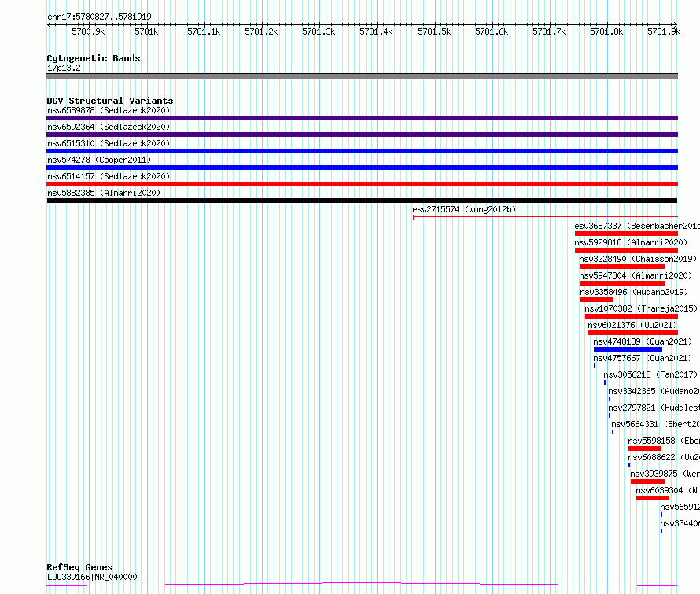The image size is (700, 594).
Task: Select the blue bar under nsv6515310
Action: point(362,151)
